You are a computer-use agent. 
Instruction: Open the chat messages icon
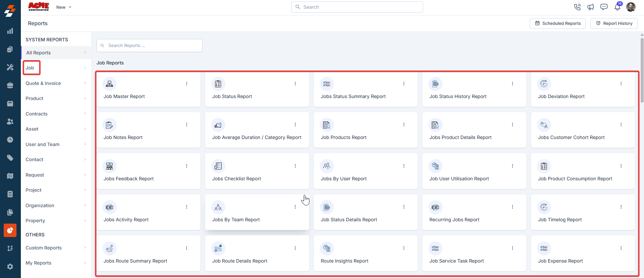click(x=604, y=7)
